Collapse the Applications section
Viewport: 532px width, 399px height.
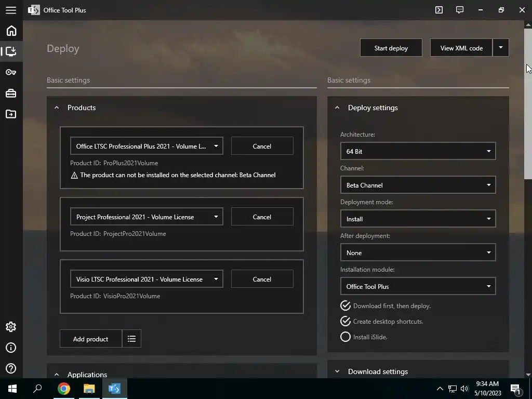click(57, 375)
